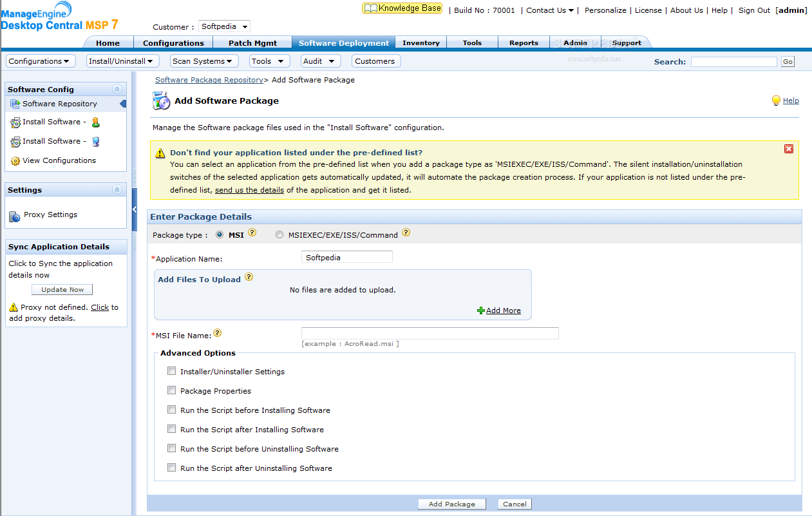Click help icon next to MSI radio
Image resolution: width=812 pixels, height=516 pixels.
coord(252,233)
